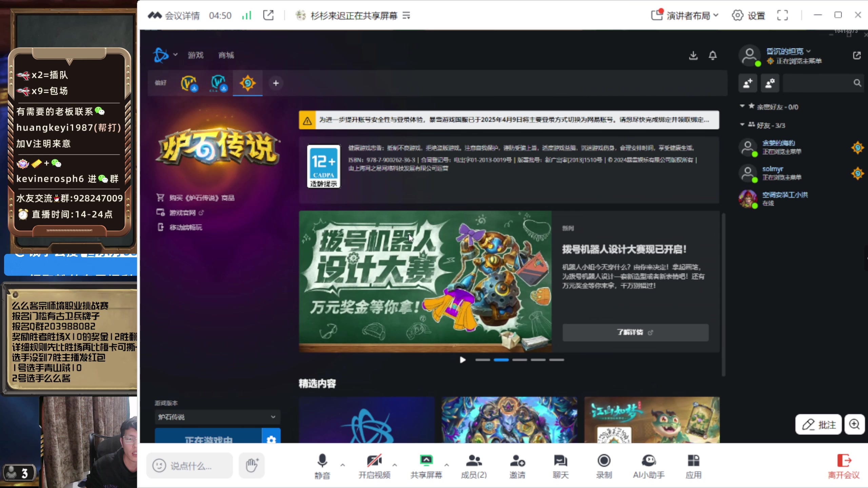Viewport: 868px width, 488px height.
Task: Click the network signal strength bars icon
Action: [247, 15]
